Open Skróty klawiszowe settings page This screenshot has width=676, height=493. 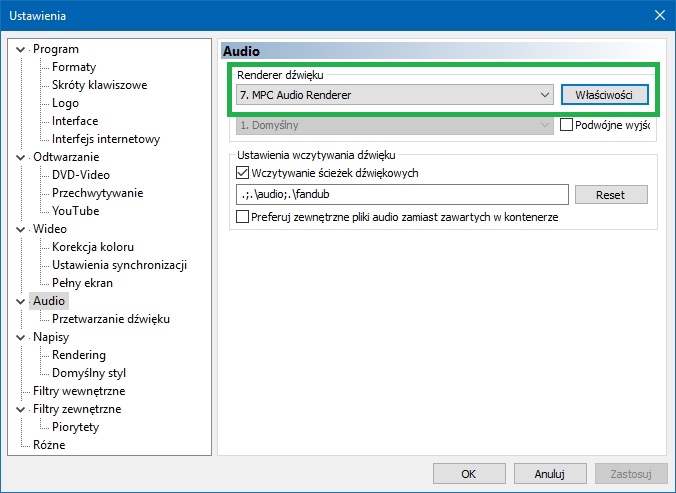click(100, 85)
